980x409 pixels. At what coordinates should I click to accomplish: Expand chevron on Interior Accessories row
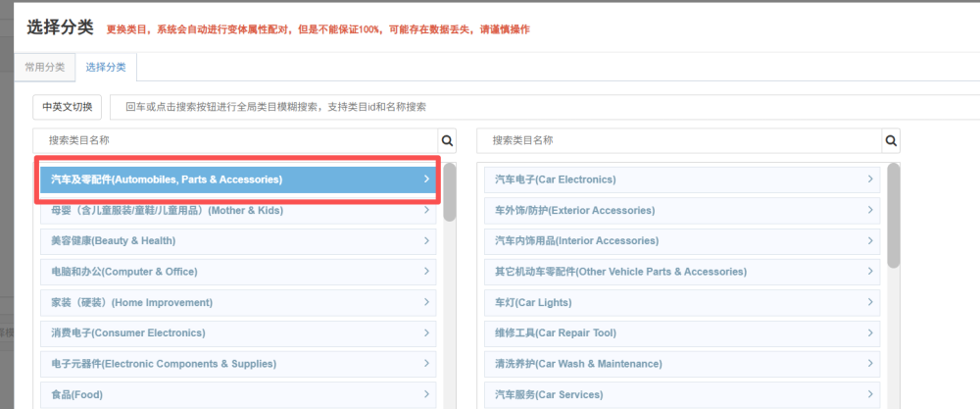(x=870, y=240)
